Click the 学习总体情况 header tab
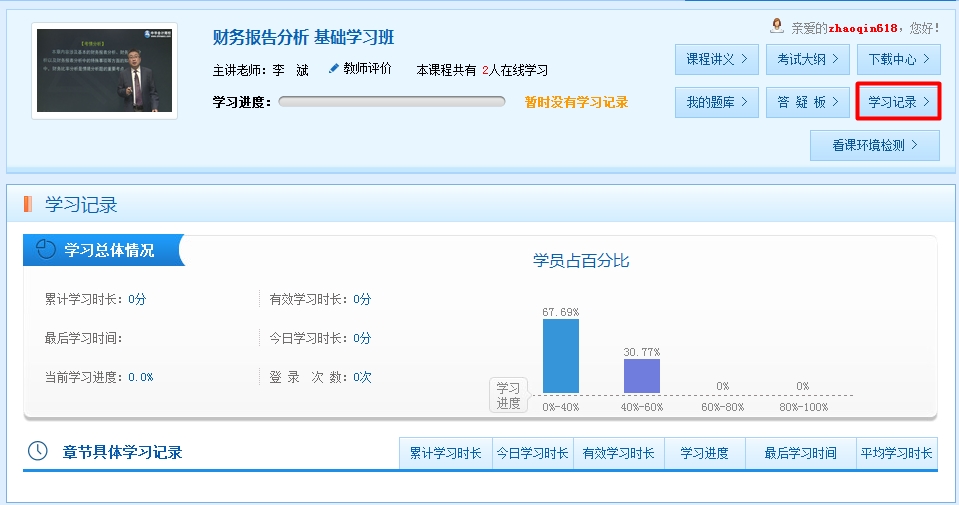The height and width of the screenshot is (505, 959). 103,250
